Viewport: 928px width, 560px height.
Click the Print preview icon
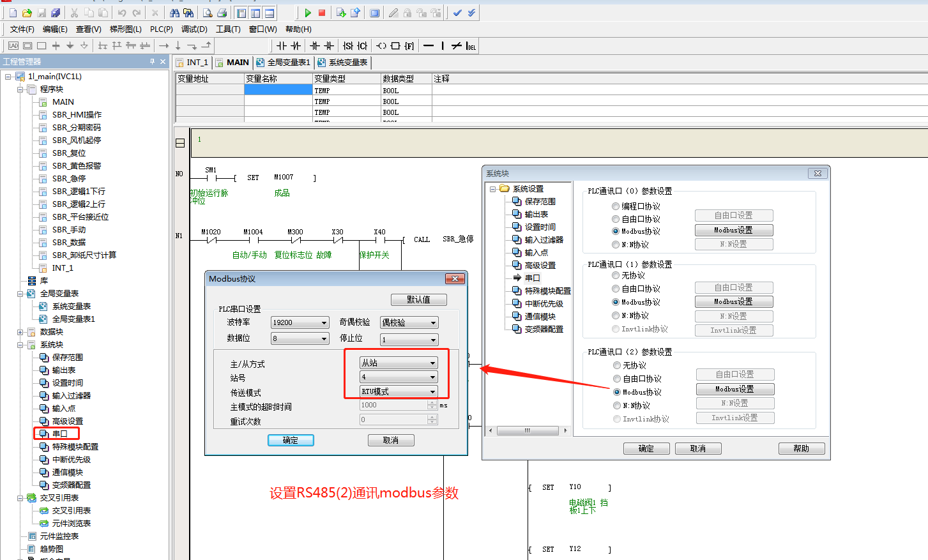[x=208, y=13]
